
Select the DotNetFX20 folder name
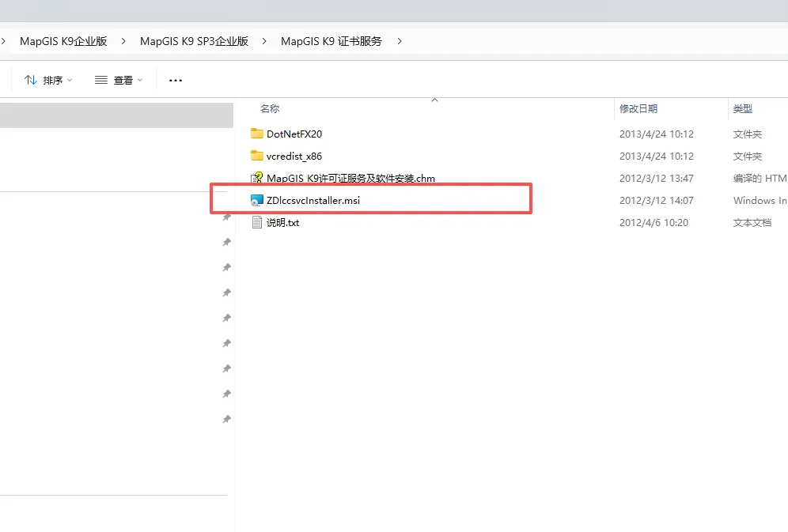pos(294,134)
